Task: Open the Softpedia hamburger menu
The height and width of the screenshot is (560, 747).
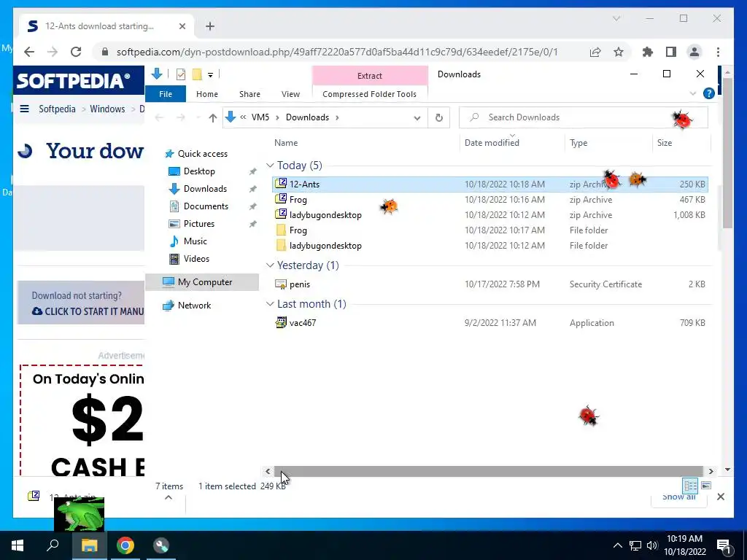Action: tap(24, 109)
